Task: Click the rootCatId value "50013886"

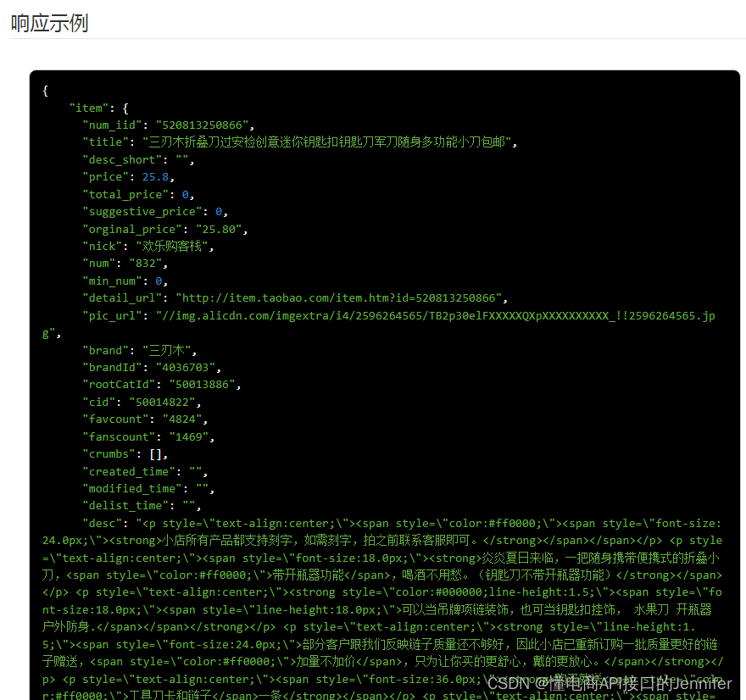Action: coord(203,385)
